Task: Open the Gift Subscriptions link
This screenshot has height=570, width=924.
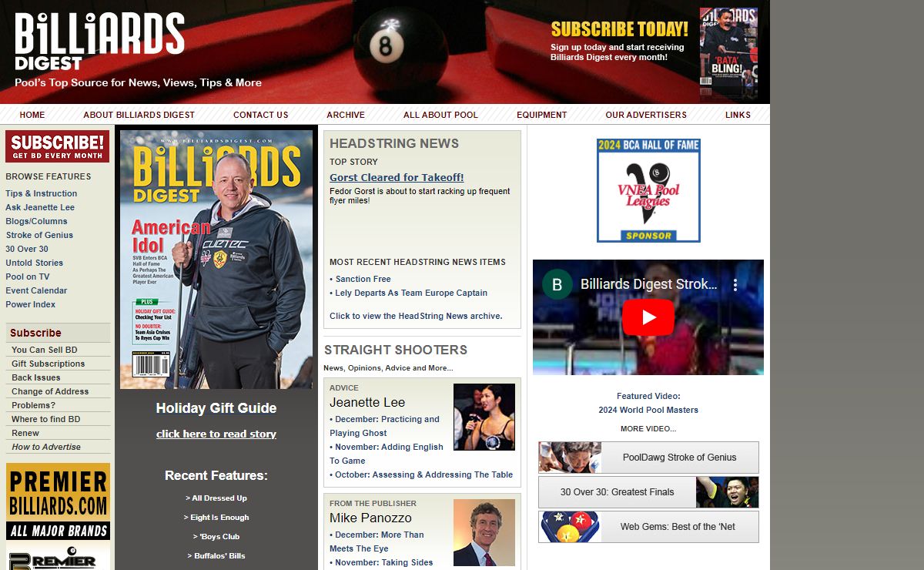Action: 49,364
